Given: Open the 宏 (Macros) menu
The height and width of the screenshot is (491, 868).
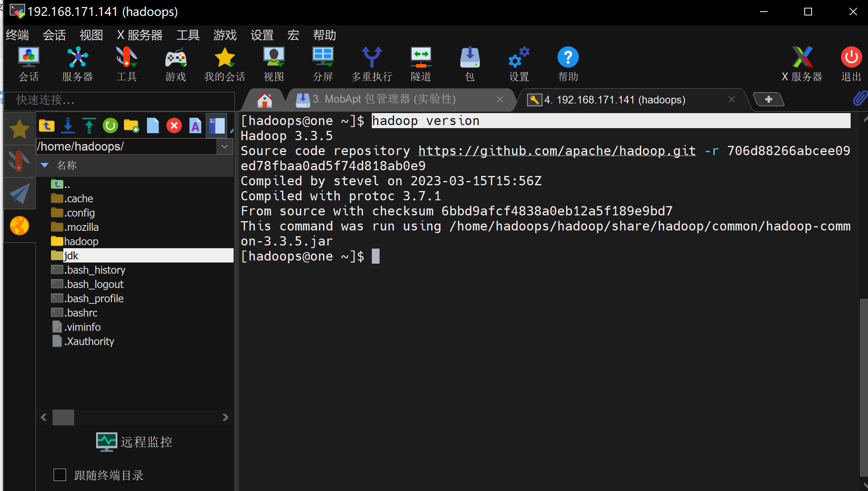Looking at the screenshot, I should click(x=293, y=35).
